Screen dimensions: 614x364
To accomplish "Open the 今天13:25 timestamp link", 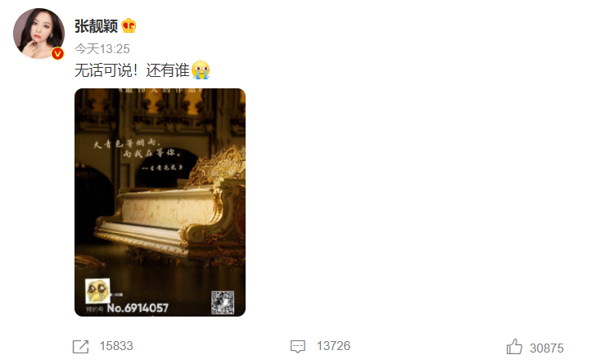I will coord(102,49).
